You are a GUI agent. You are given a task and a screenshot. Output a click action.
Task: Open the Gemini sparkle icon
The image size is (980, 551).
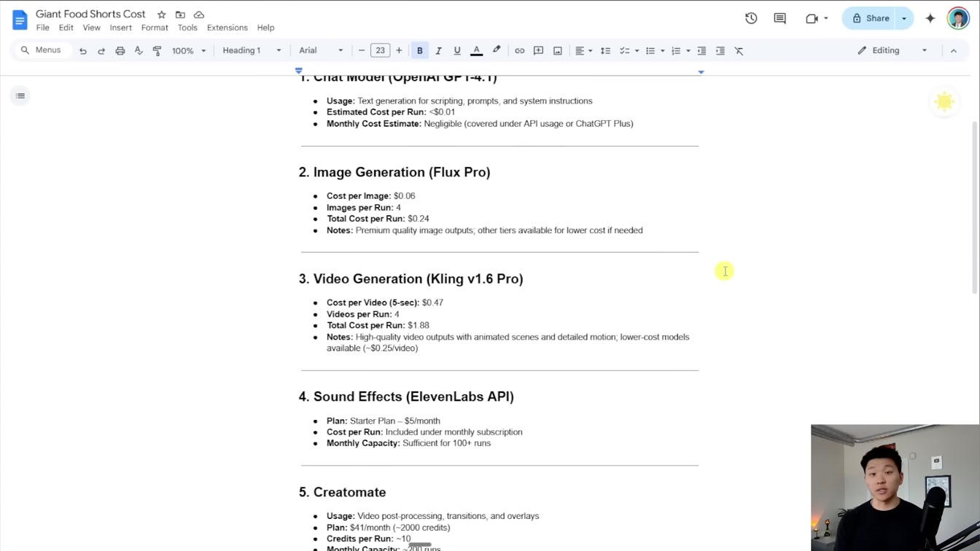[x=930, y=18]
